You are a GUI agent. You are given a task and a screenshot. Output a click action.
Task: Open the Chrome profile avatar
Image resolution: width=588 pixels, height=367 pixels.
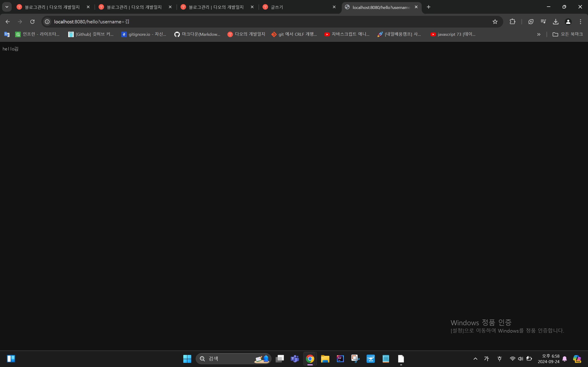click(x=568, y=22)
